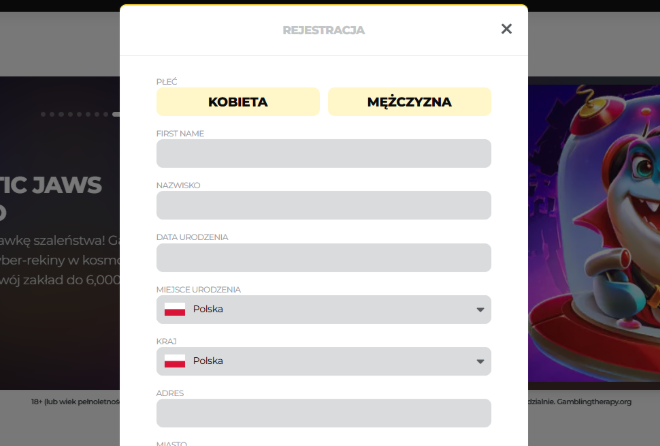Click the 18+ age notice text
The height and width of the screenshot is (446, 660).
coord(75,402)
